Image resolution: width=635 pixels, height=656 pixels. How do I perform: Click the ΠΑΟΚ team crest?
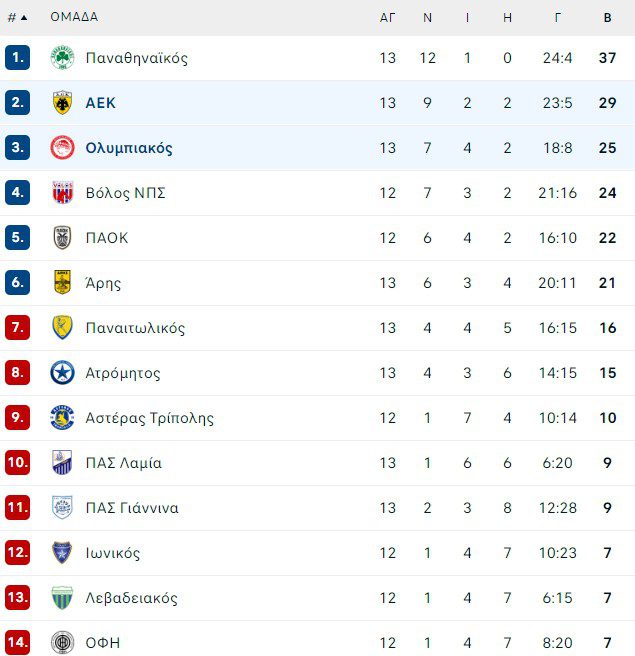(62, 238)
